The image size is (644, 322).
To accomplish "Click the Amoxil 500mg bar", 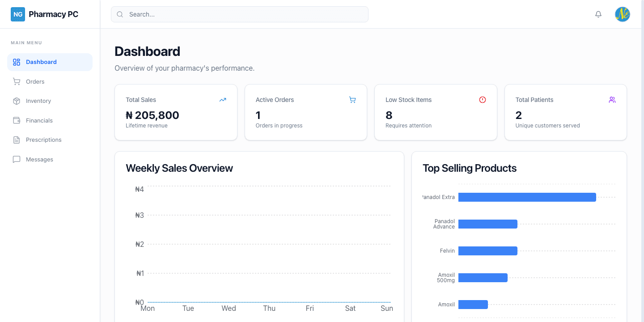I will click(x=483, y=278).
